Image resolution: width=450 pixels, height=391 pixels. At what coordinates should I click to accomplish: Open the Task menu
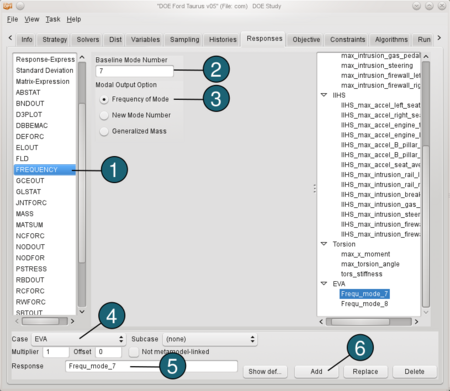(x=53, y=19)
